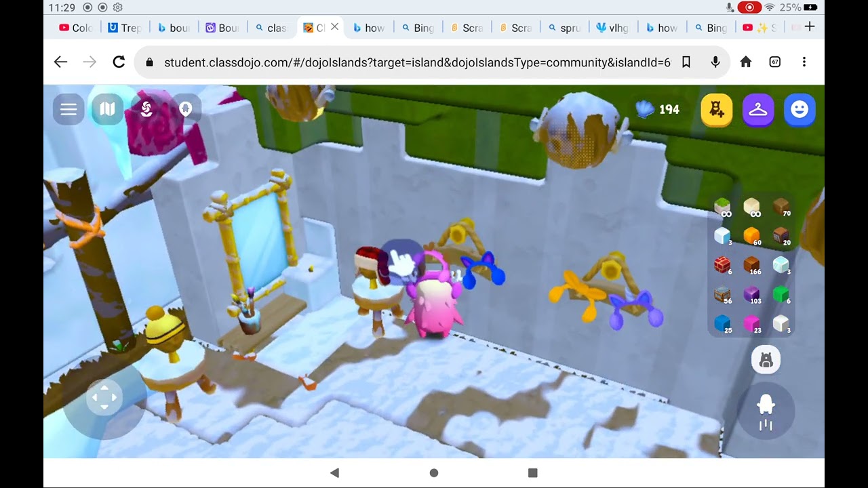Image resolution: width=868 pixels, height=488 pixels.
Task: Switch to the 'vlhg' tab
Action: tap(613, 28)
